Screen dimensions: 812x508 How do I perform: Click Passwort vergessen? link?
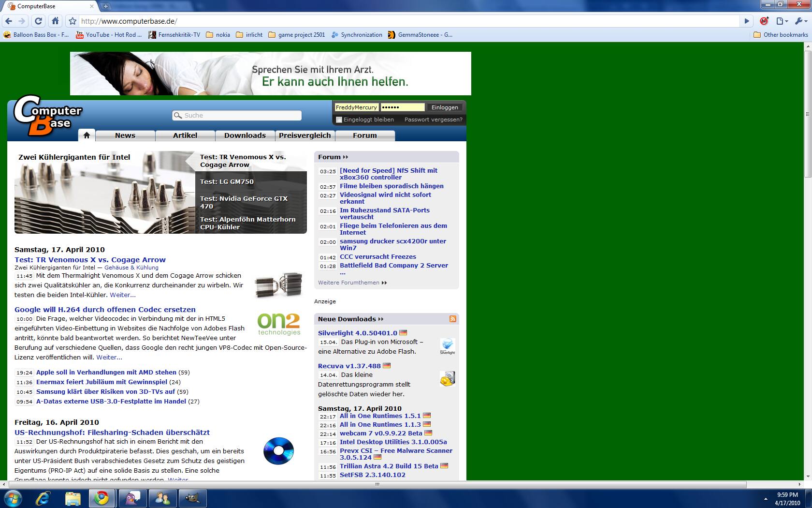tap(434, 120)
